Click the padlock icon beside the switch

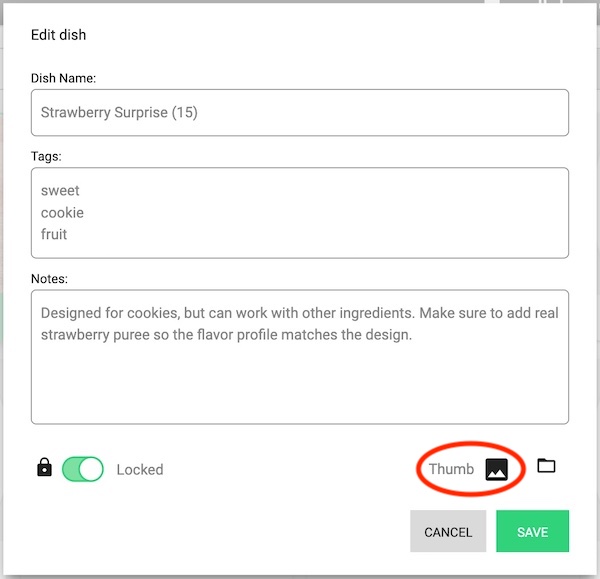[x=44, y=467]
